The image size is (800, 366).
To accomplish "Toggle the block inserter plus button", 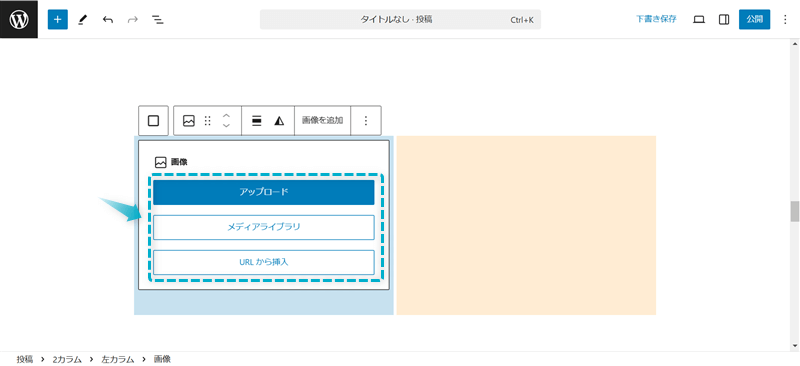I will [58, 19].
